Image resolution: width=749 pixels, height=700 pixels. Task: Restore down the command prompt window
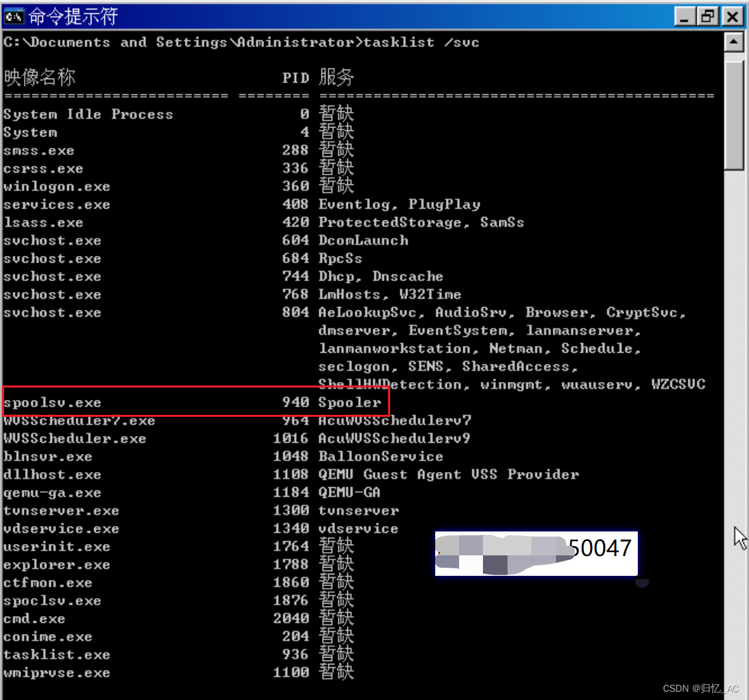click(708, 17)
